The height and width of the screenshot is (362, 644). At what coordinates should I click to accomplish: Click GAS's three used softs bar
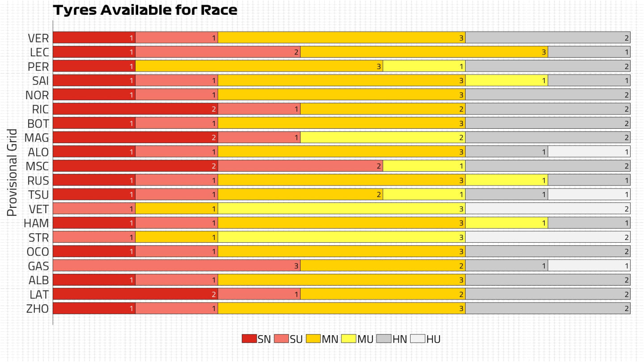[x=177, y=265]
